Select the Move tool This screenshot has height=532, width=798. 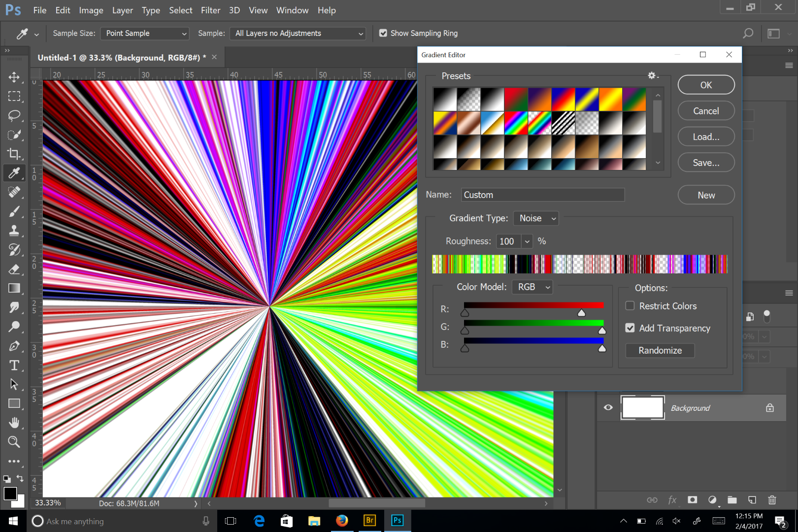click(14, 77)
